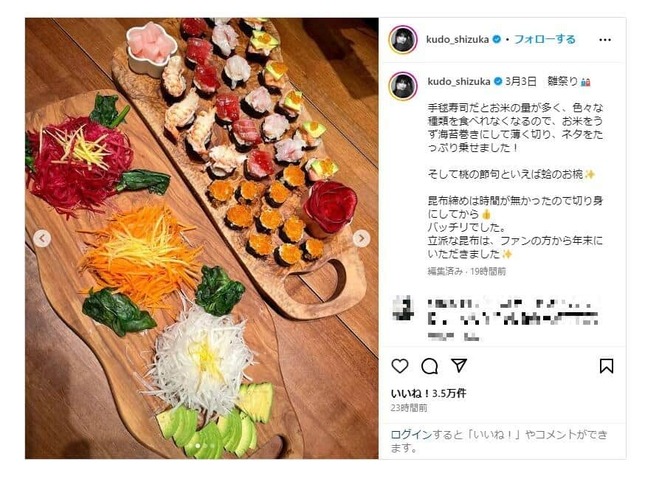Go to the next photo with right arrow

tap(361, 238)
